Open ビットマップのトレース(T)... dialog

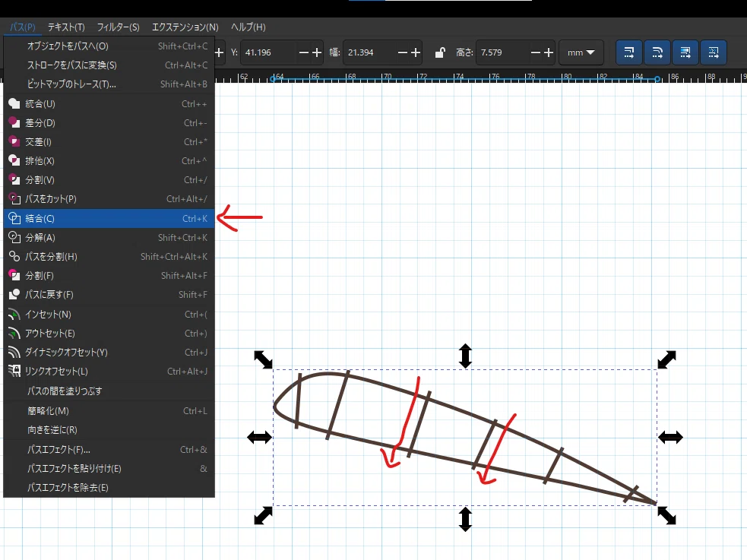point(109,84)
